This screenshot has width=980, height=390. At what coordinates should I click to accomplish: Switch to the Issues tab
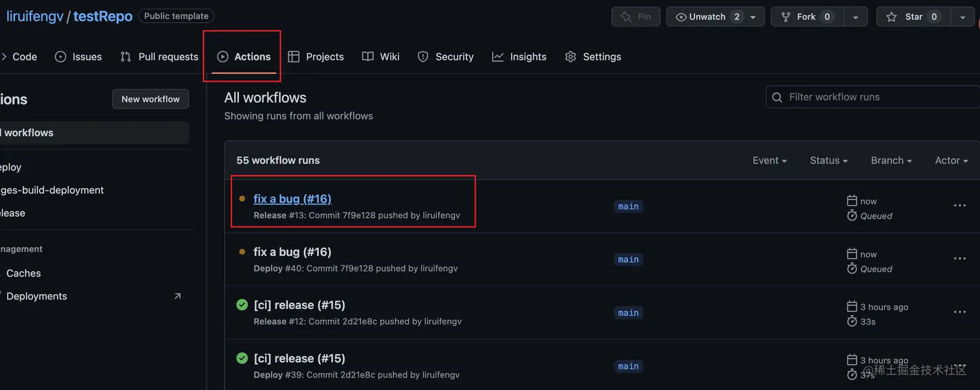[78, 56]
